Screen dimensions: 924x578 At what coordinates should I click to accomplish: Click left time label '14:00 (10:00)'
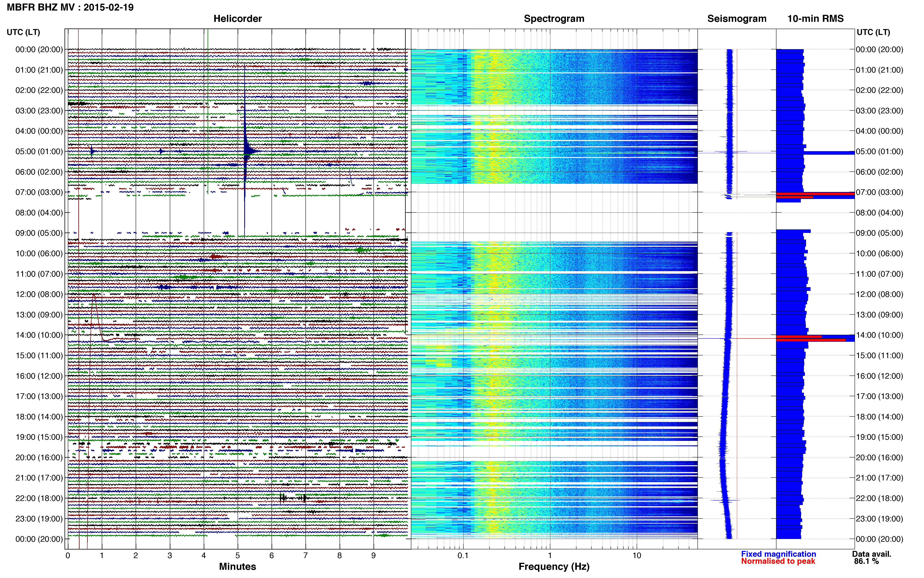[x=39, y=335]
